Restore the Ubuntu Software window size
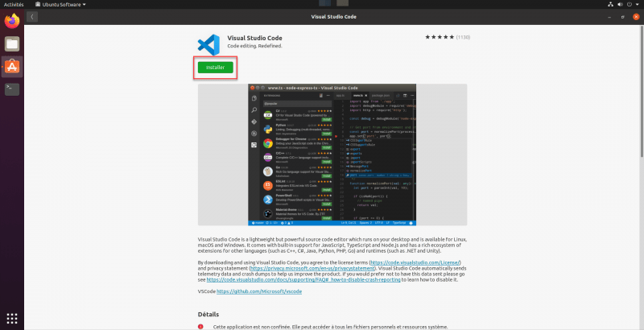This screenshot has width=644, height=330. pos(622,17)
